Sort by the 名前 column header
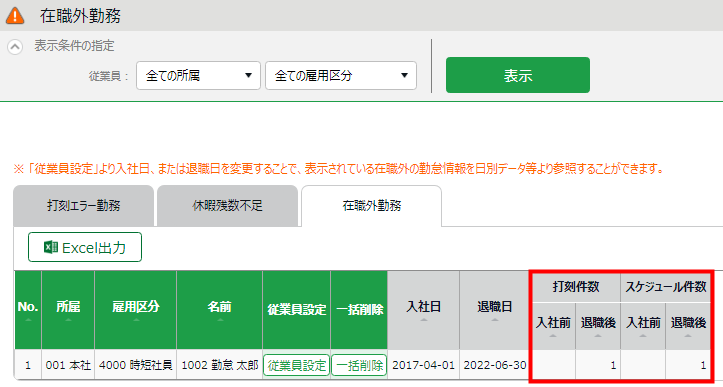This screenshot has width=723, height=387. (219, 310)
